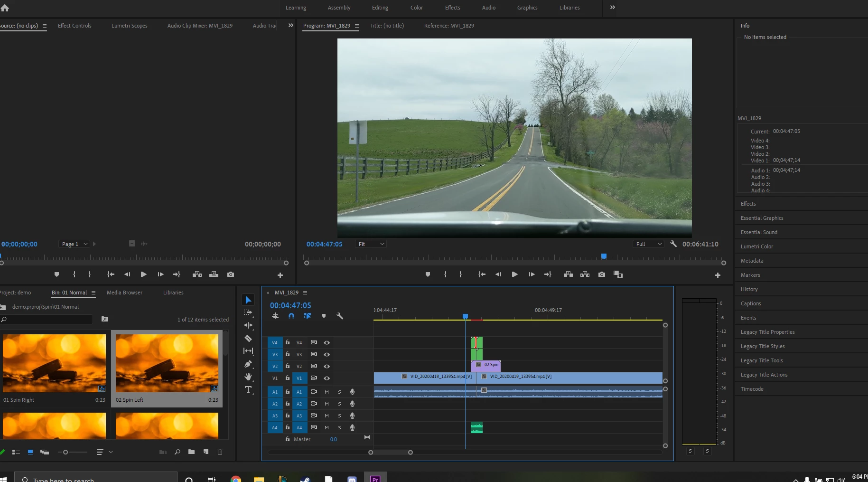
Task: Expand the workspace overflow chevron menu
Action: point(612,8)
